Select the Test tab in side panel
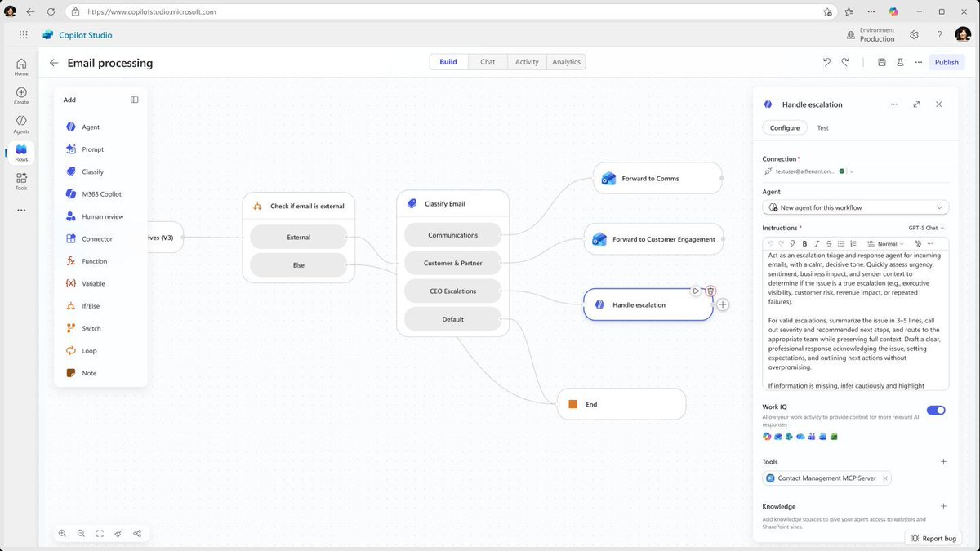 click(822, 128)
